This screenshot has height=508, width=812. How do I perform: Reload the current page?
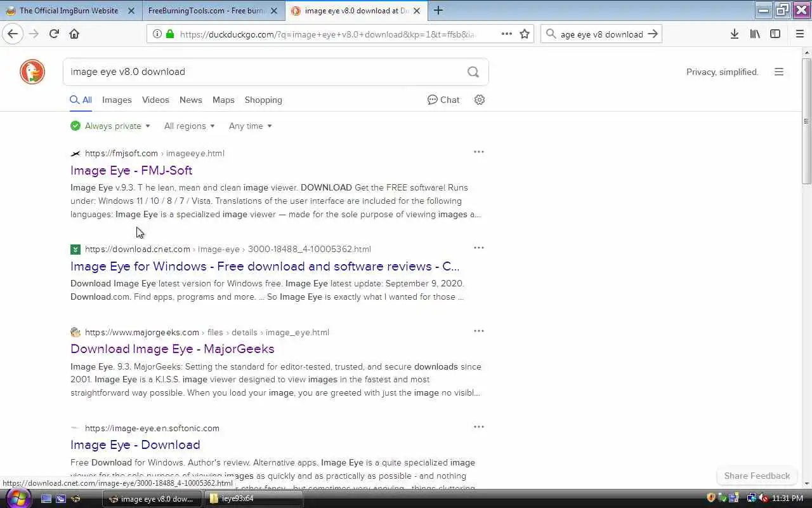(x=54, y=34)
